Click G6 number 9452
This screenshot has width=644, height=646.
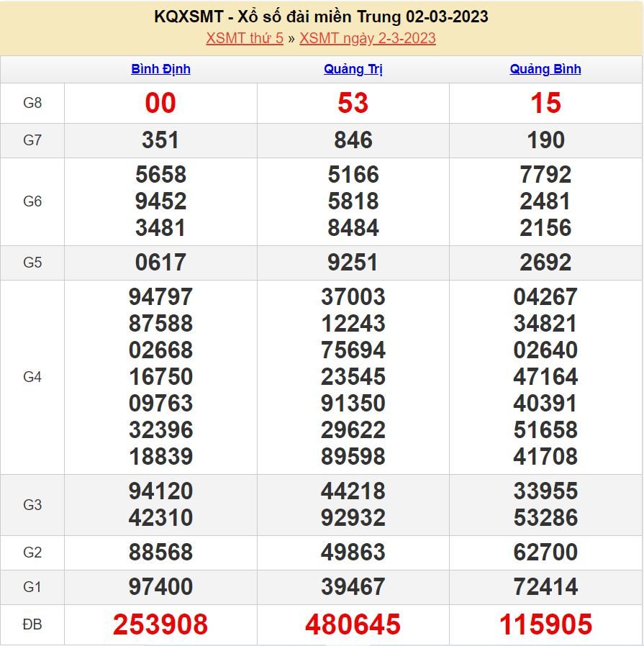(x=160, y=201)
